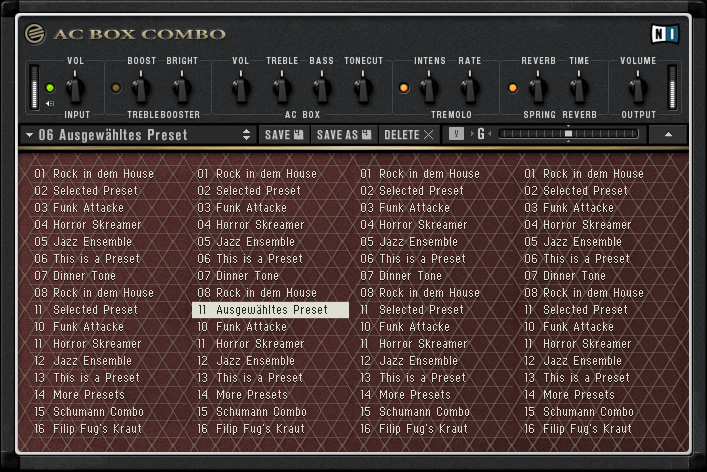Select 05 Jazz Ensemble in the second column
Viewport: 707px width, 472px height.
(x=246, y=242)
